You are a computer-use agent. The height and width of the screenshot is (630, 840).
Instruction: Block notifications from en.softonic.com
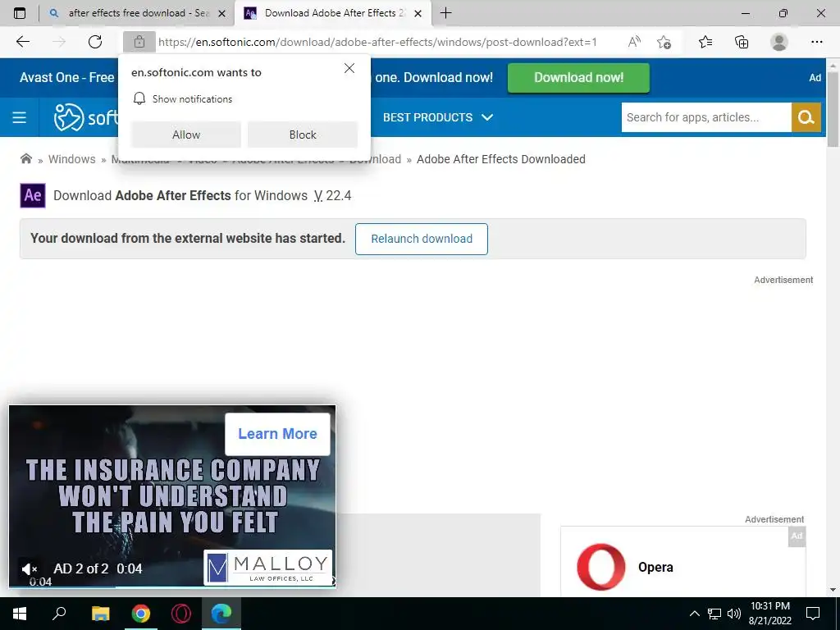tap(303, 135)
